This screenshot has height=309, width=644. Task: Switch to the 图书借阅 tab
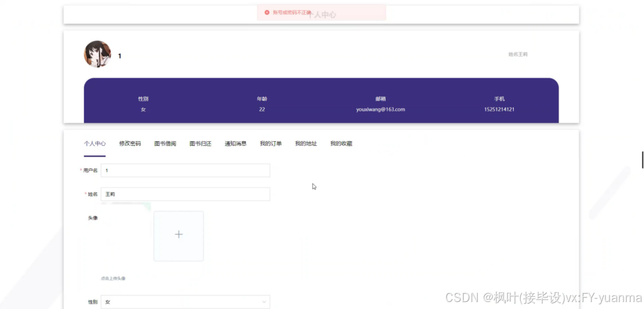[x=165, y=143]
